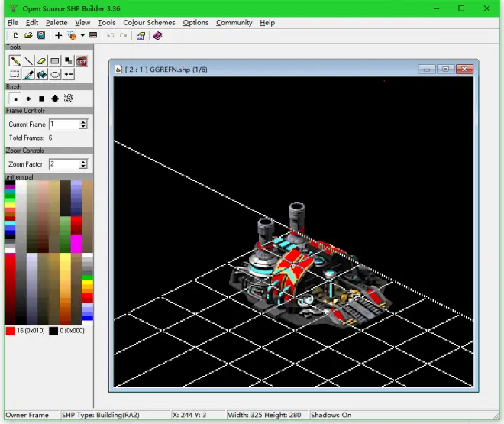
Task: Insert a frame with the plus icon
Action: pyautogui.click(x=58, y=35)
